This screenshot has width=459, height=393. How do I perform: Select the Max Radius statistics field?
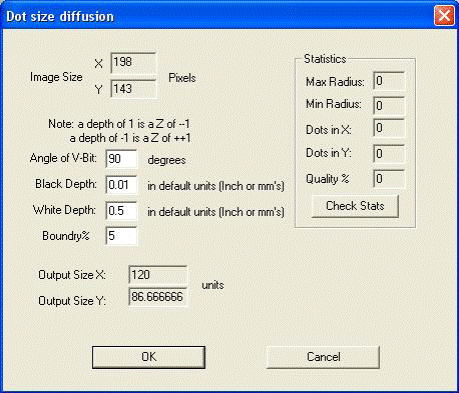click(x=389, y=81)
